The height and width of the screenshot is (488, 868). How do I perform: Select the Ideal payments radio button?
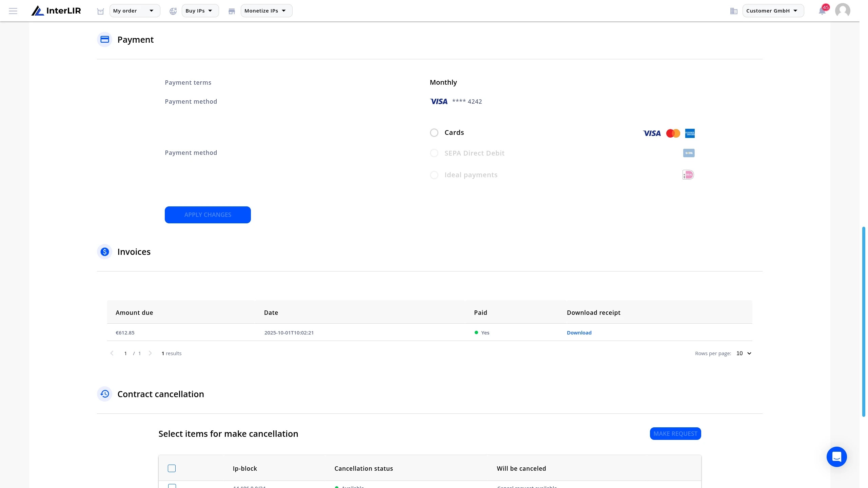(434, 175)
